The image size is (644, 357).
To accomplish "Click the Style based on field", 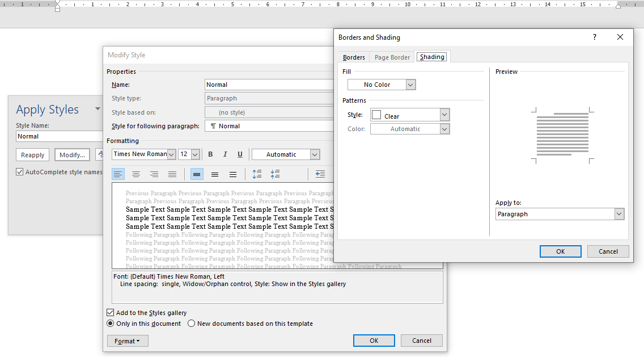I will pos(269,112).
